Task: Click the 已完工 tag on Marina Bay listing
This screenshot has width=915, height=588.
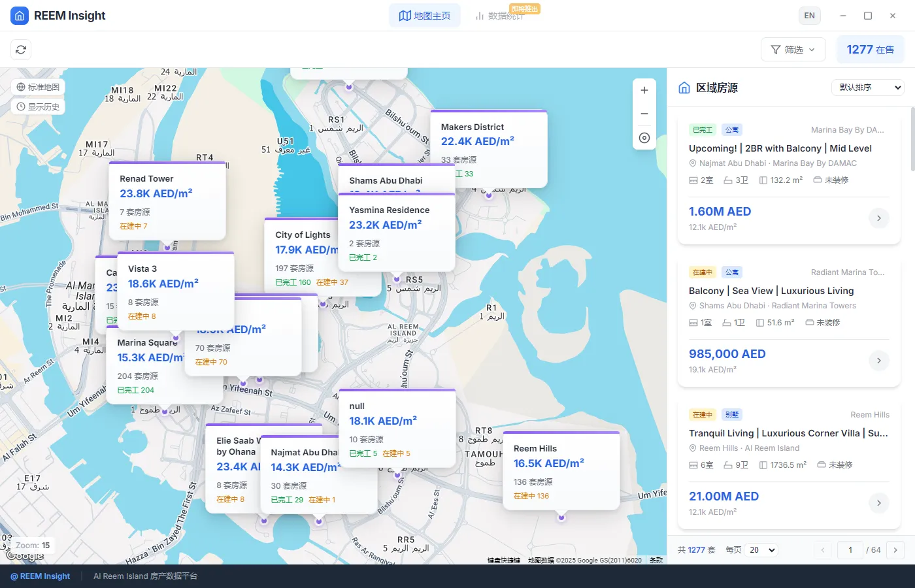Action: coord(703,130)
